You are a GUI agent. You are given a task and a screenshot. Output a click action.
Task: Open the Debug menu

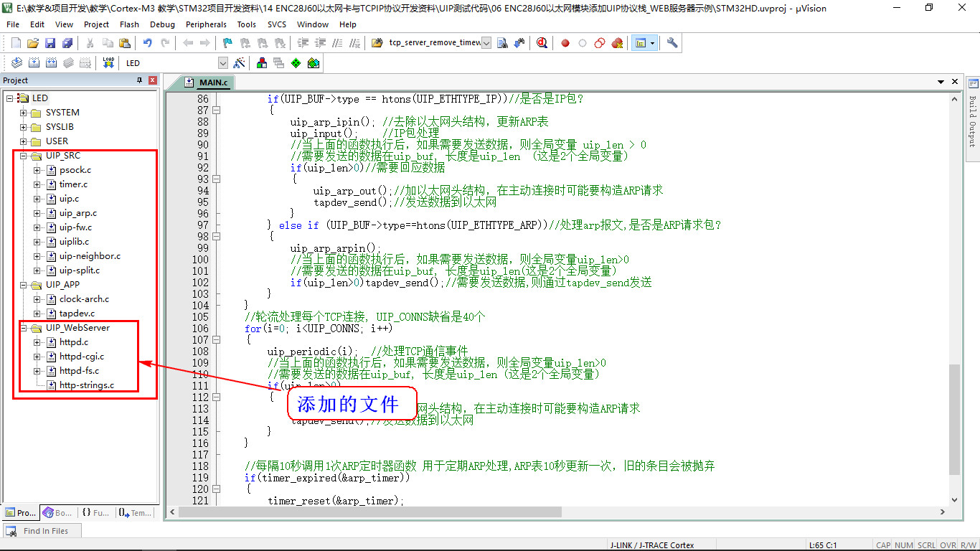(163, 24)
